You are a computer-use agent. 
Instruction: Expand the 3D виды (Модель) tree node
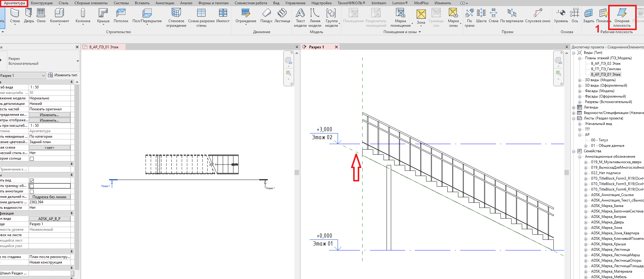[580, 80]
